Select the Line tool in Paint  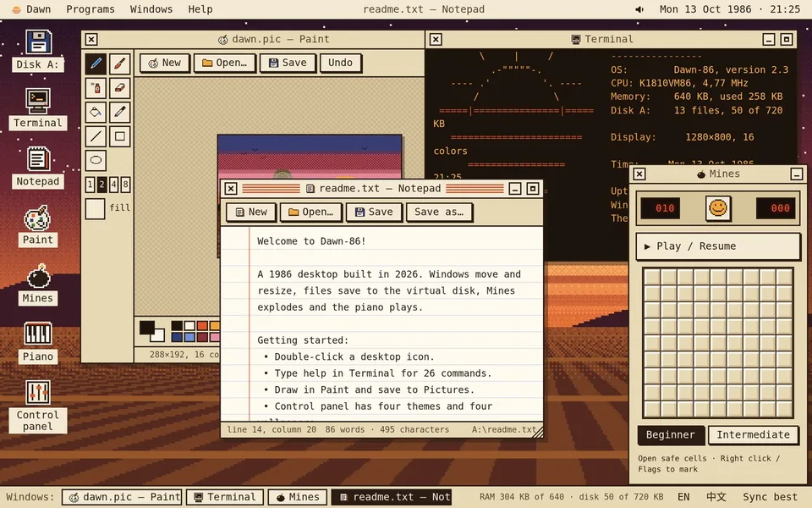click(96, 136)
